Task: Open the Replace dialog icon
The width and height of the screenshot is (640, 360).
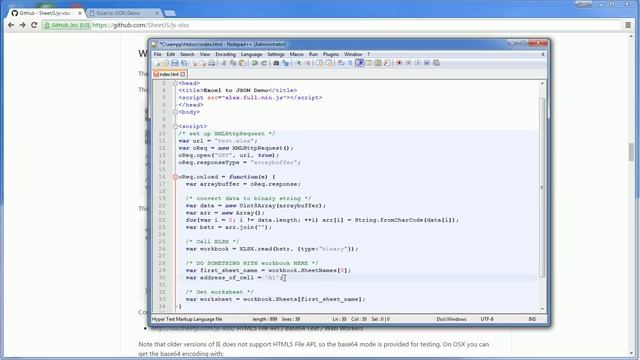Action: pos(285,63)
